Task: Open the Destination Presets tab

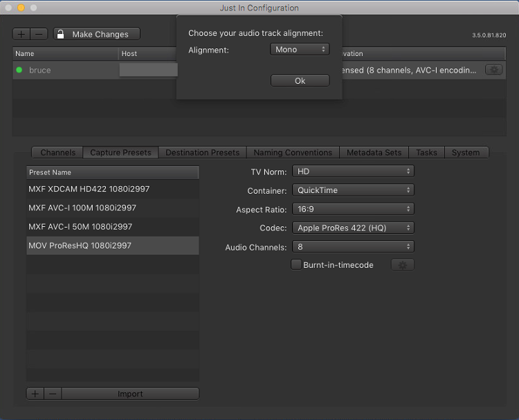Action: click(x=202, y=153)
